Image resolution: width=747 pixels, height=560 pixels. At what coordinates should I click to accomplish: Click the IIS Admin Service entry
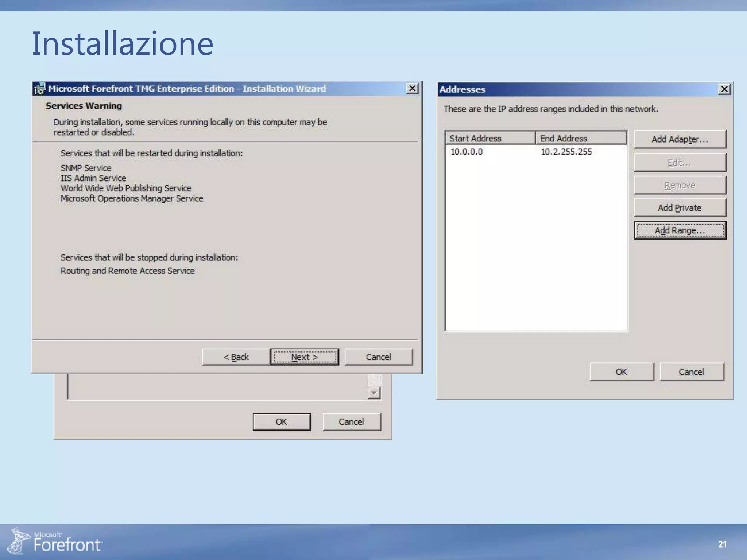[93, 178]
